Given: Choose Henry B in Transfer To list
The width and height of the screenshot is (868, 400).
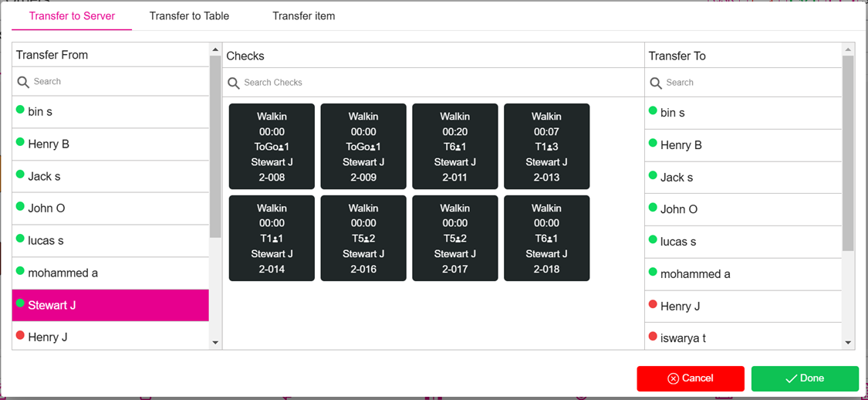Looking at the screenshot, I should (x=681, y=145).
